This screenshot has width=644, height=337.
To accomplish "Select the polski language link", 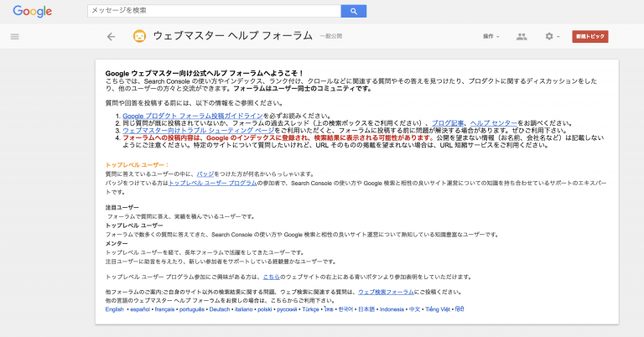I will [265, 309].
